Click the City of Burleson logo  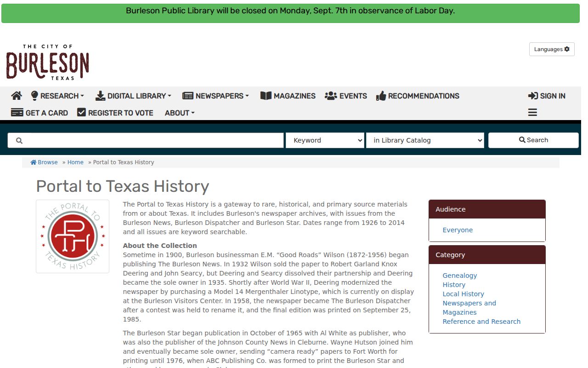click(x=48, y=62)
